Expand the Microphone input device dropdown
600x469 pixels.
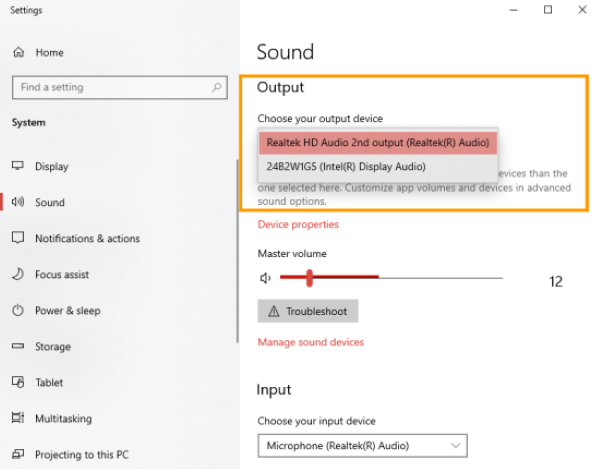(362, 445)
